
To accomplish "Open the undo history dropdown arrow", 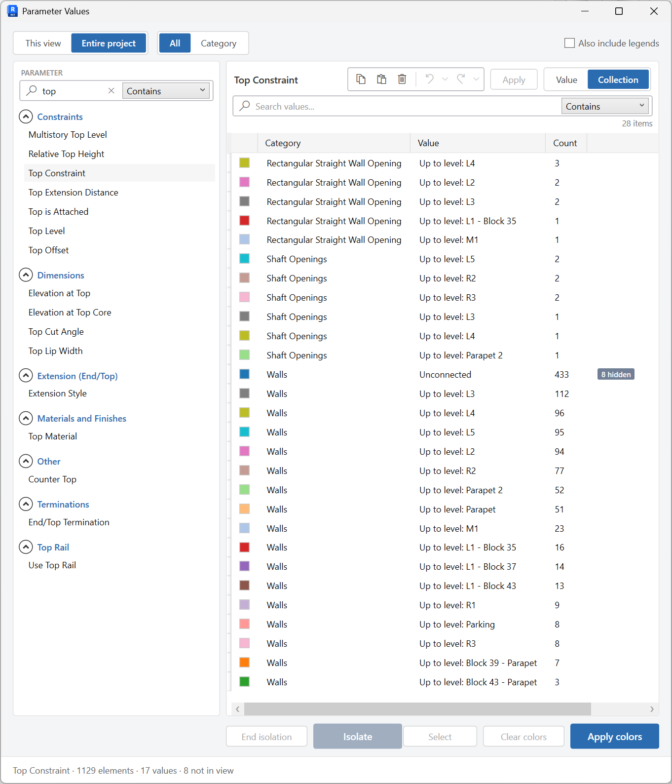I will pyautogui.click(x=445, y=79).
